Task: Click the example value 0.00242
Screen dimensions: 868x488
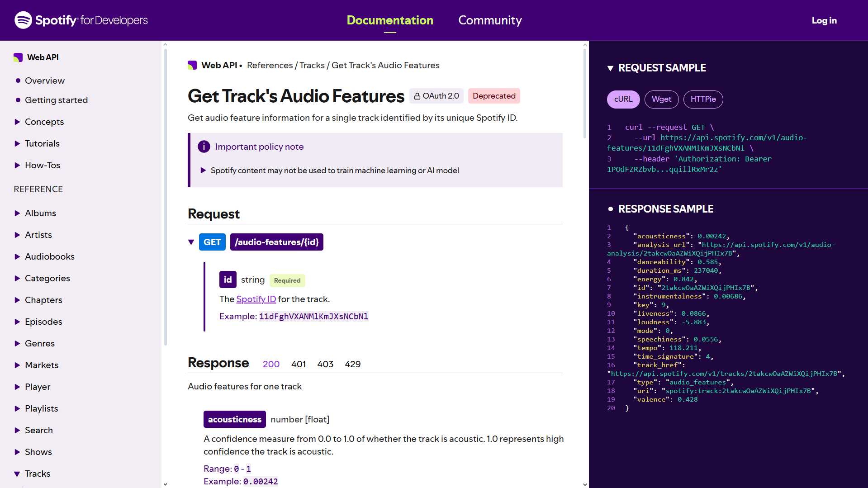Action: (x=261, y=481)
